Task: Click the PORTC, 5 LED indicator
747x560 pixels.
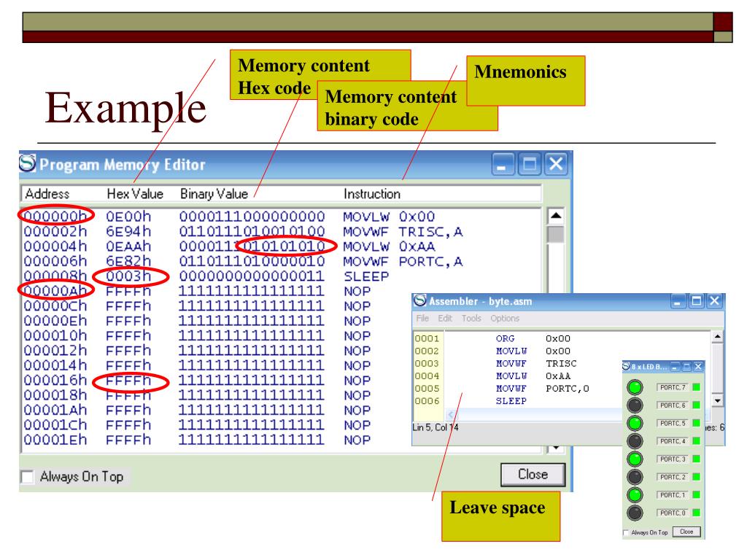Action: tap(635, 423)
